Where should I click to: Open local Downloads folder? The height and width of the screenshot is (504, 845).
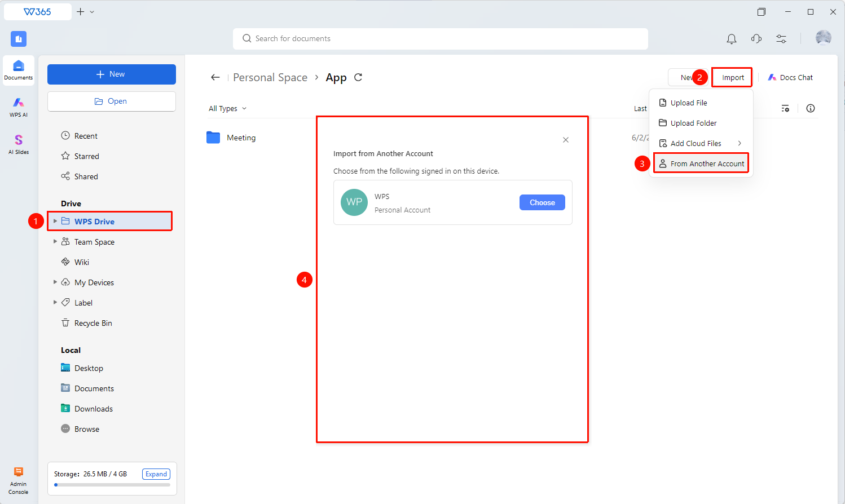click(x=87, y=409)
